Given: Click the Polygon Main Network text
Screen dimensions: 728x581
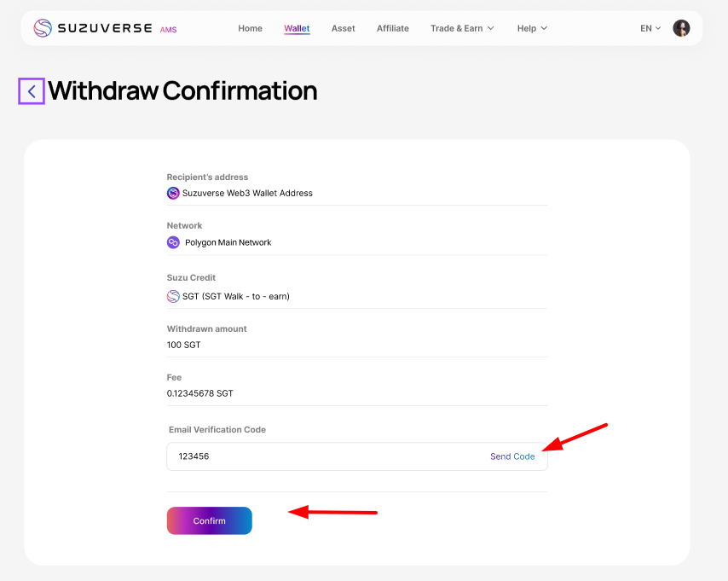Looking at the screenshot, I should point(228,242).
